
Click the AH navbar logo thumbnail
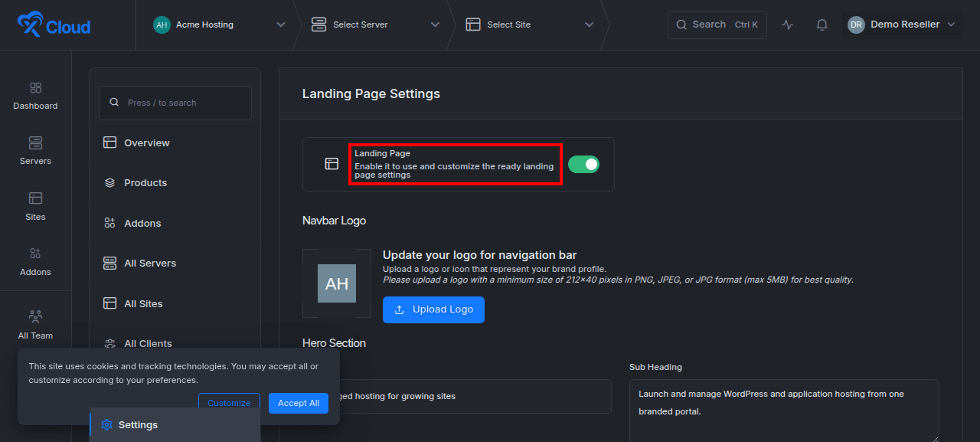(337, 283)
